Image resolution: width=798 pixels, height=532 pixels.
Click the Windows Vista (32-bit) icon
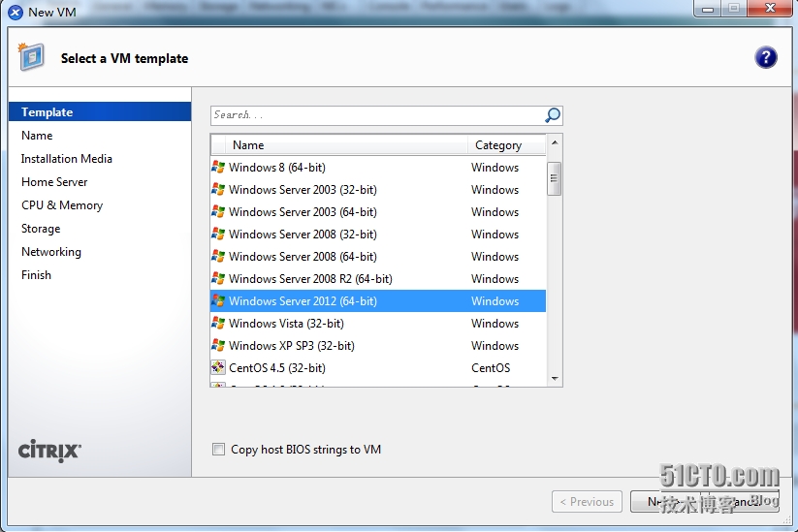click(x=218, y=323)
